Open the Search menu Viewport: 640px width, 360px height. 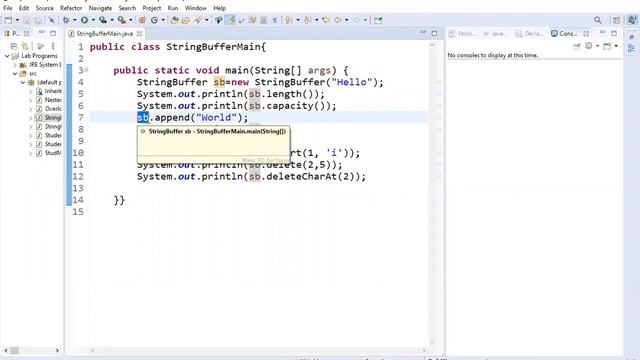[127, 8]
